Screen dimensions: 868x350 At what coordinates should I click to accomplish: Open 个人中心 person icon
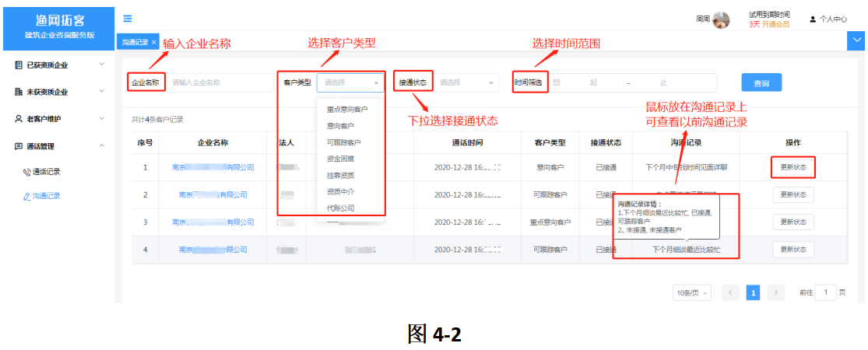(x=813, y=19)
